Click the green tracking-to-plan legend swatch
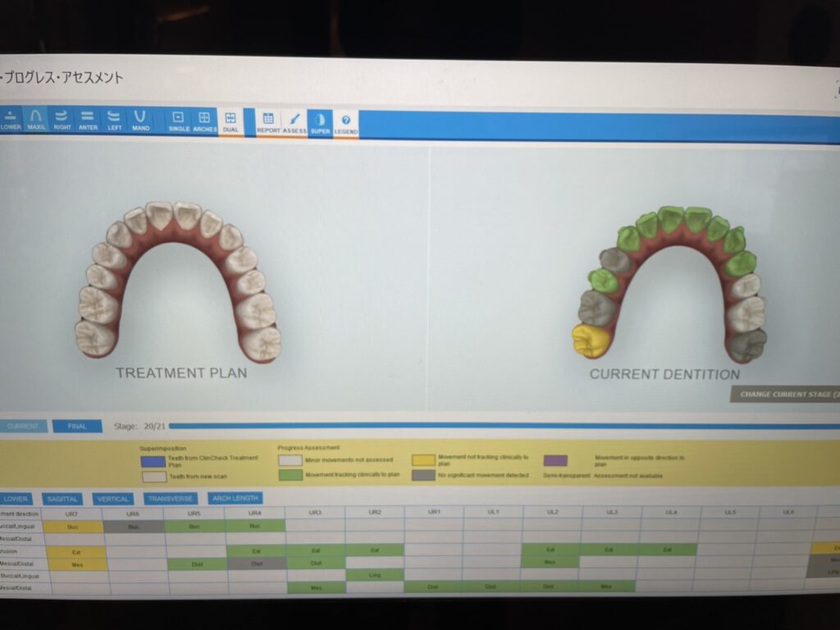 click(x=290, y=475)
